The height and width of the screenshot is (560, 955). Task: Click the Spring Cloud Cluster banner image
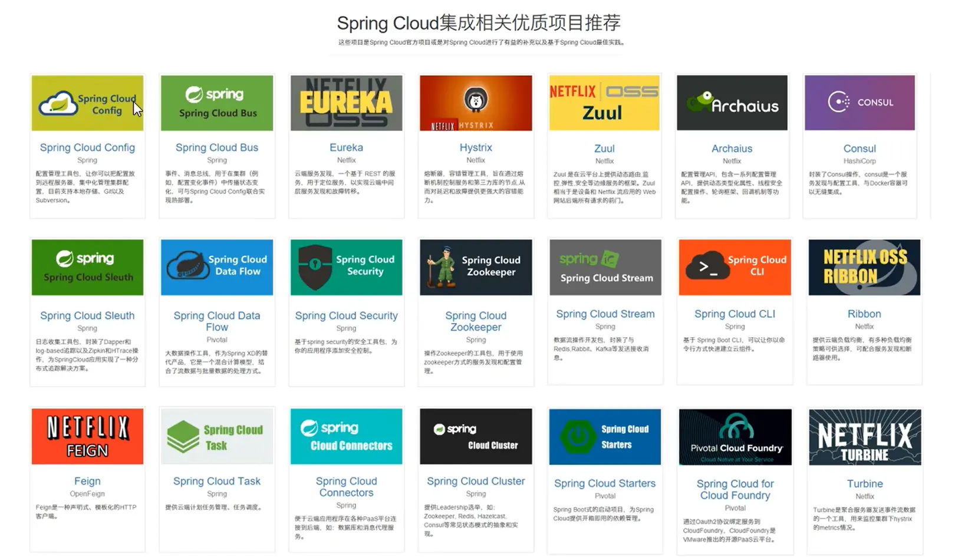476,436
